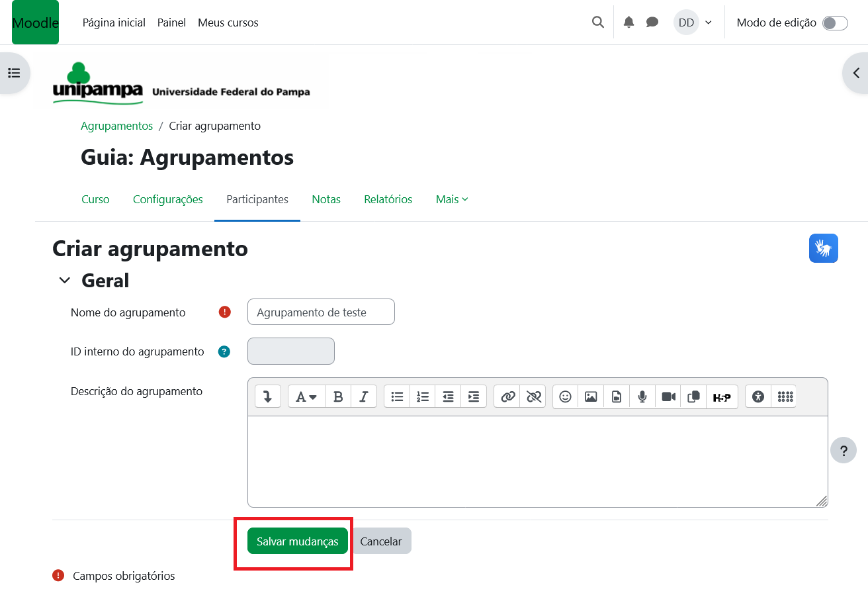Select the record audio microphone icon
The image size is (868, 601).
click(642, 396)
